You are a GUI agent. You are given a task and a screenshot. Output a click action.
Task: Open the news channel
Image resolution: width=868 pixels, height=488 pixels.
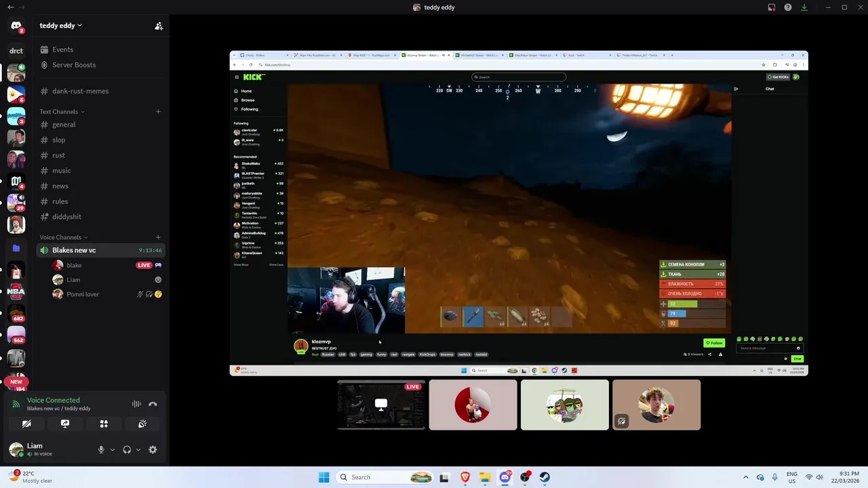click(x=100, y=186)
